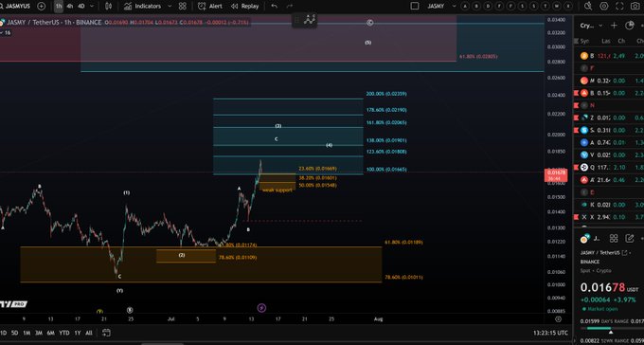Image resolution: width=644 pixels, height=345 pixels.
Task: Open the go-to-date calendar icon
Action: click(106, 333)
